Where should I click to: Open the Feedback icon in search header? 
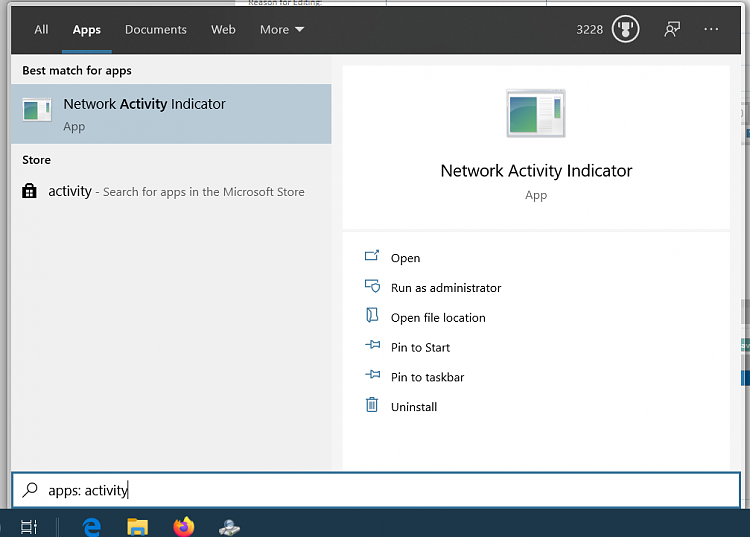pyautogui.click(x=672, y=29)
